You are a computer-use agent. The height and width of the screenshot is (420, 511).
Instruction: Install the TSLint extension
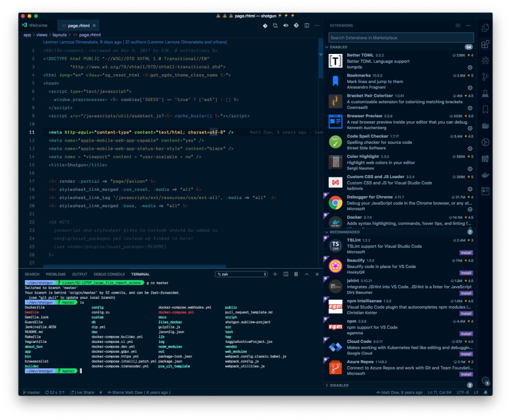click(x=466, y=253)
